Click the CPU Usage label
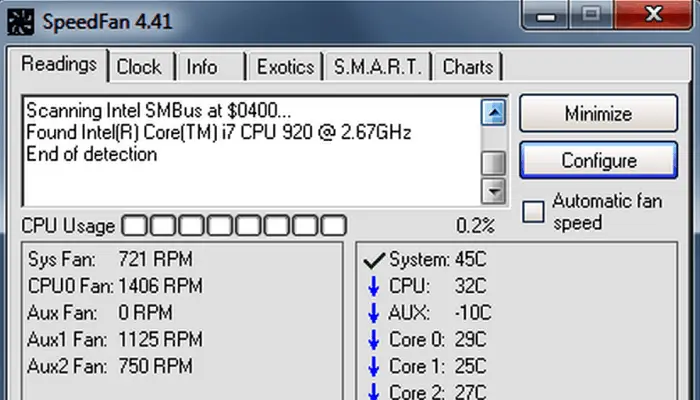Screen dimensions: 700x400 point(68,226)
